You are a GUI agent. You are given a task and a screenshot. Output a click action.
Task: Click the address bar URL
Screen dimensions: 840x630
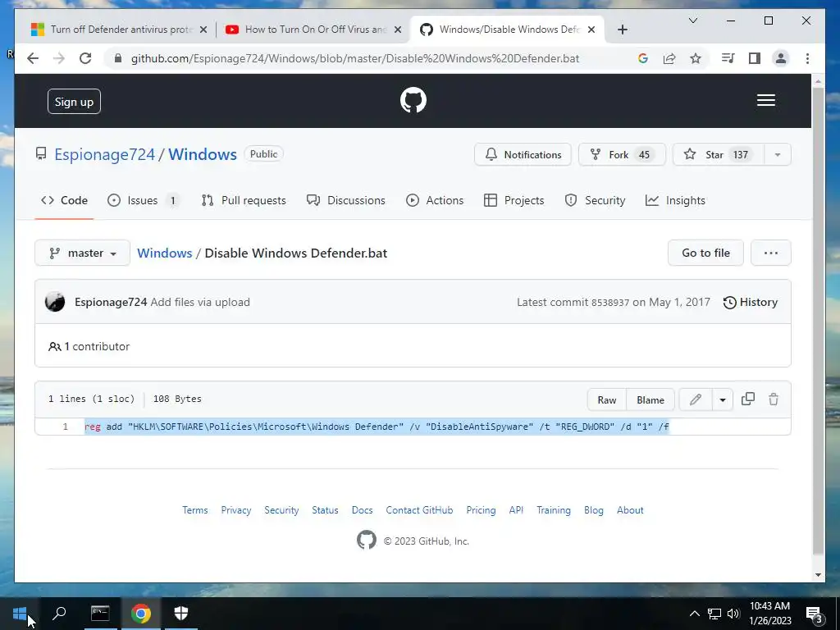354,58
